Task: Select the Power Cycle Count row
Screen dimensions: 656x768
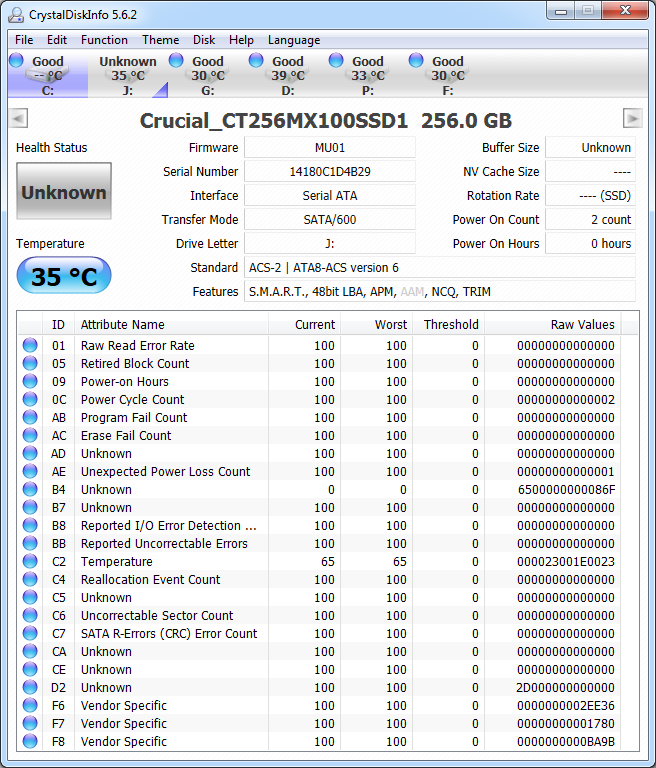Action: tap(132, 400)
